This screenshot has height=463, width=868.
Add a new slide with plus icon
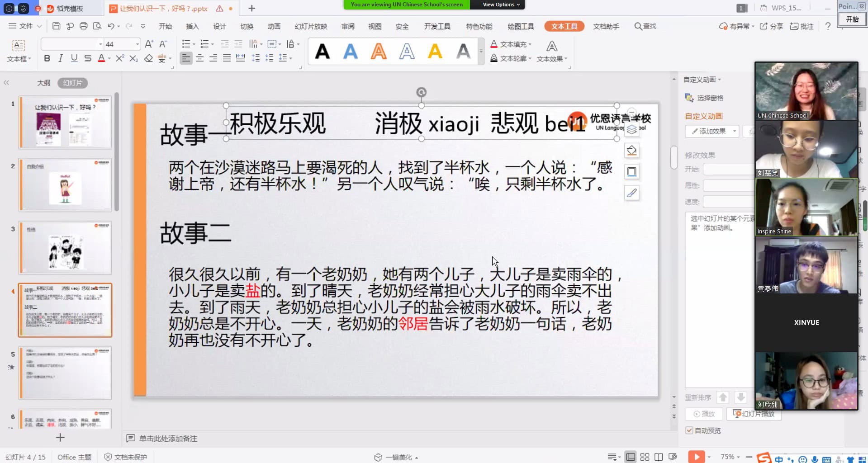(x=60, y=437)
